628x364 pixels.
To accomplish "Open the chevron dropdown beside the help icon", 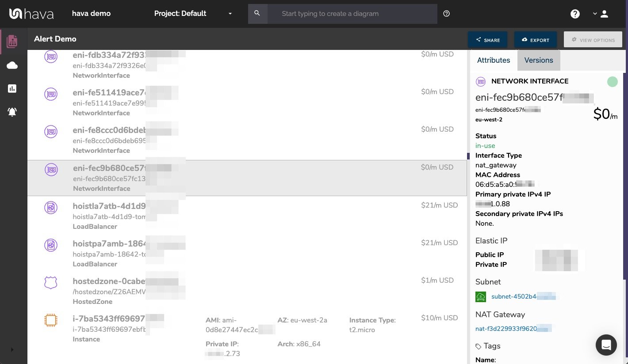I will 595,14.
